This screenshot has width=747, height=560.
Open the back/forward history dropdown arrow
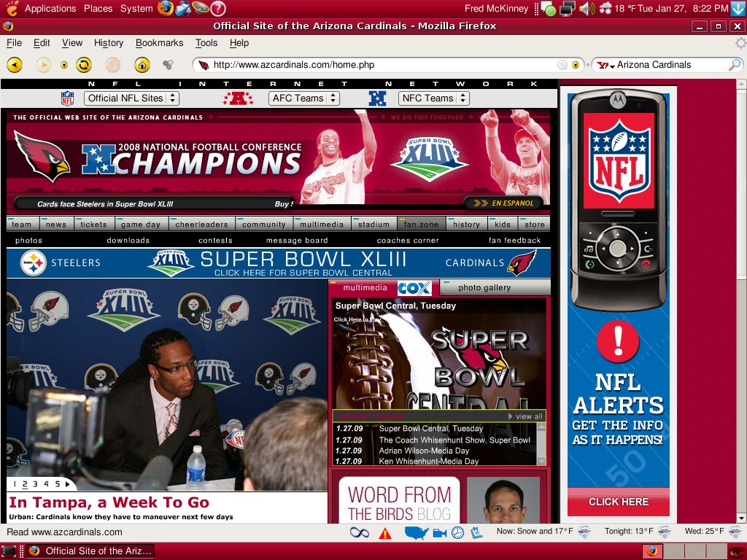64,65
